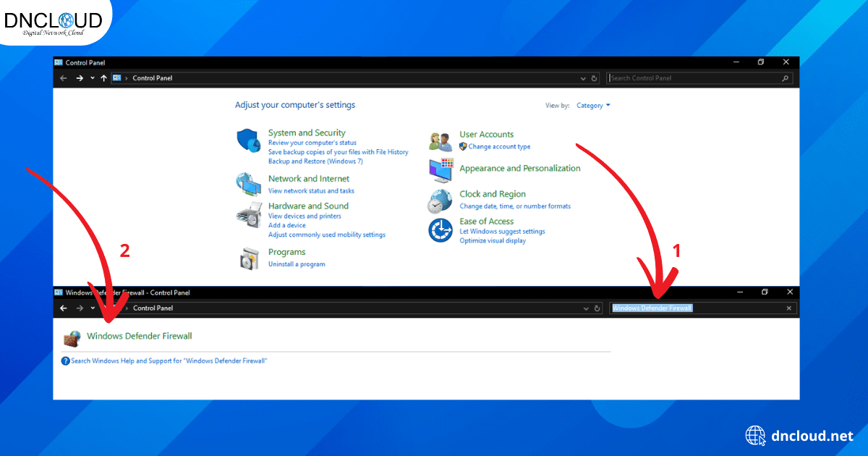The height and width of the screenshot is (456, 868).
Task: Open Appearance and Personalization heading link
Action: 520,169
